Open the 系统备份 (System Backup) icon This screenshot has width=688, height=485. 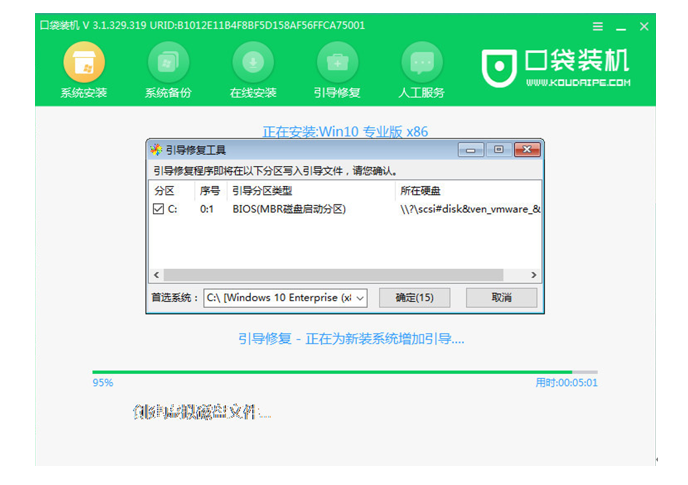(169, 72)
